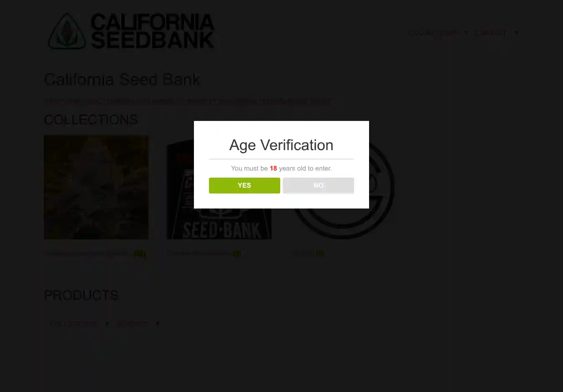Expand dropdown arrow beside header CONTACT
This screenshot has width=563, height=392.
pos(517,33)
